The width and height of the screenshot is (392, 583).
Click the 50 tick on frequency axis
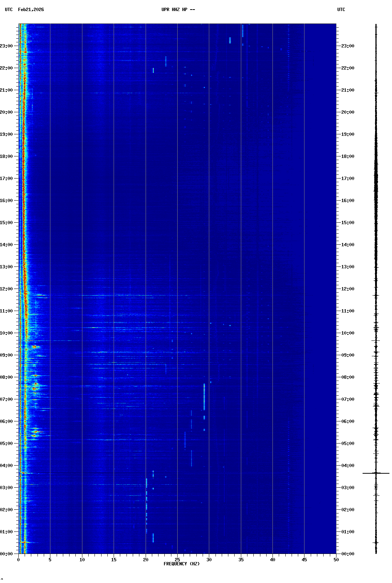coord(336,560)
